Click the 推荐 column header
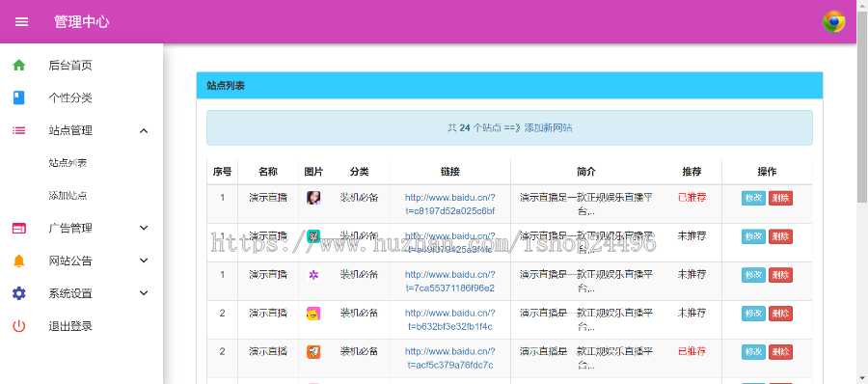 coord(692,172)
